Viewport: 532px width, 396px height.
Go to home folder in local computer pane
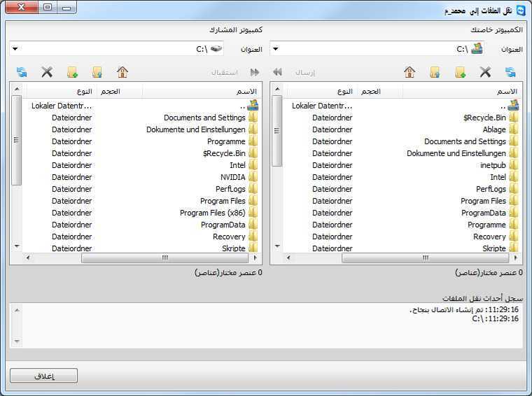click(x=409, y=72)
